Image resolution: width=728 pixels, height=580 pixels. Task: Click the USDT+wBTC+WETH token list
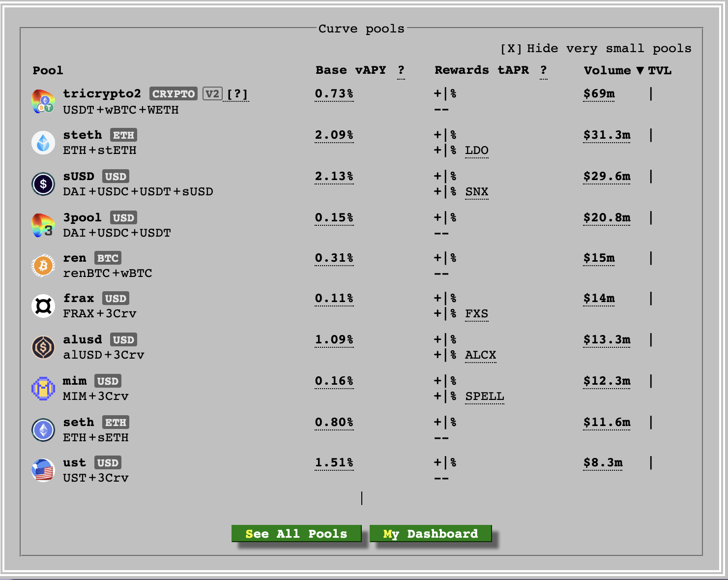pyautogui.click(x=121, y=110)
